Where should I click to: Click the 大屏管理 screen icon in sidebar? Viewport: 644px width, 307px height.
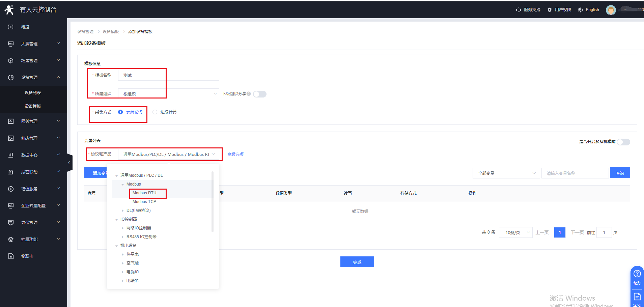(11, 44)
